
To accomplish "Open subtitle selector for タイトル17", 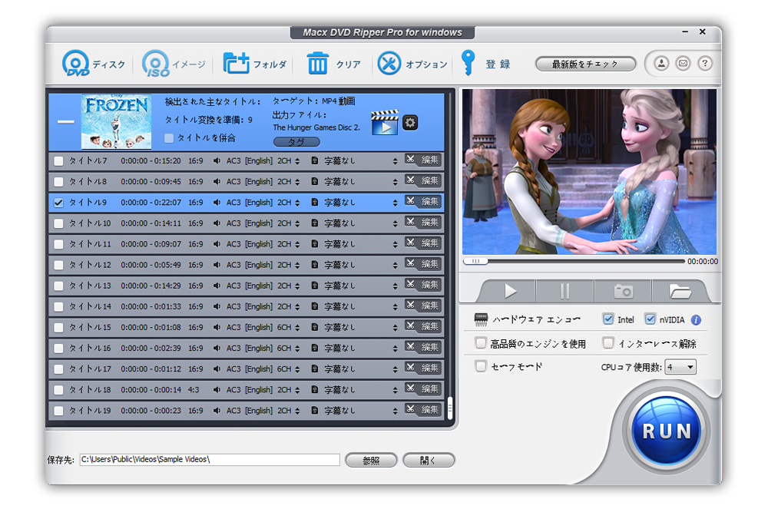I will pyautogui.click(x=395, y=369).
